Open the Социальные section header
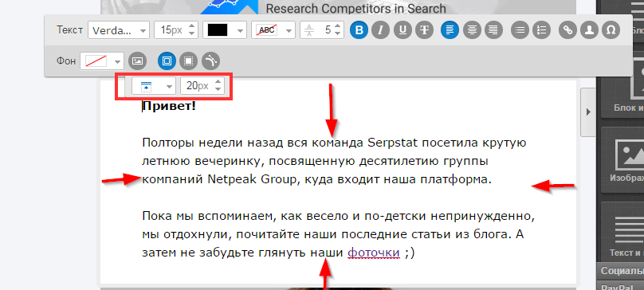The height and width of the screenshot is (290, 644). [x=620, y=271]
